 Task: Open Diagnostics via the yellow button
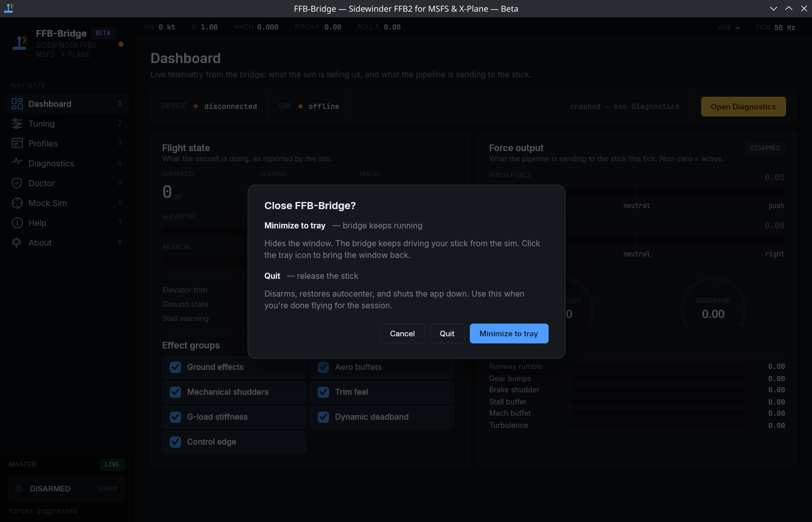[743, 107]
